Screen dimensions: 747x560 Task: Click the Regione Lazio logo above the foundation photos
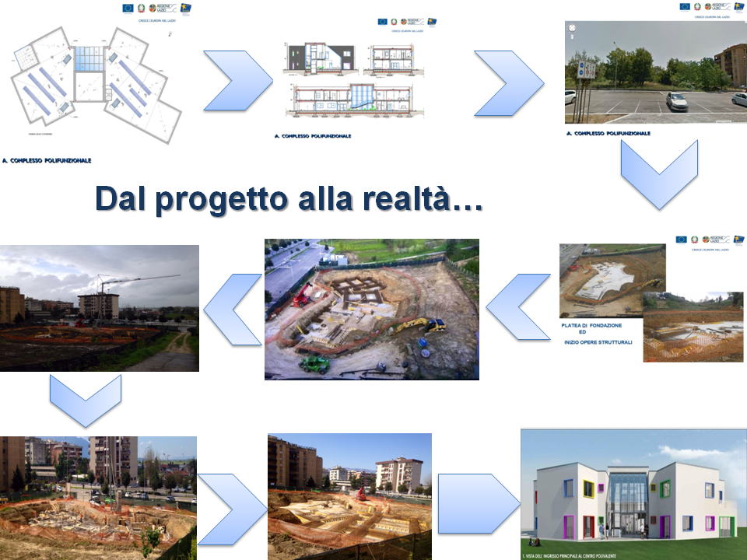click(x=714, y=239)
